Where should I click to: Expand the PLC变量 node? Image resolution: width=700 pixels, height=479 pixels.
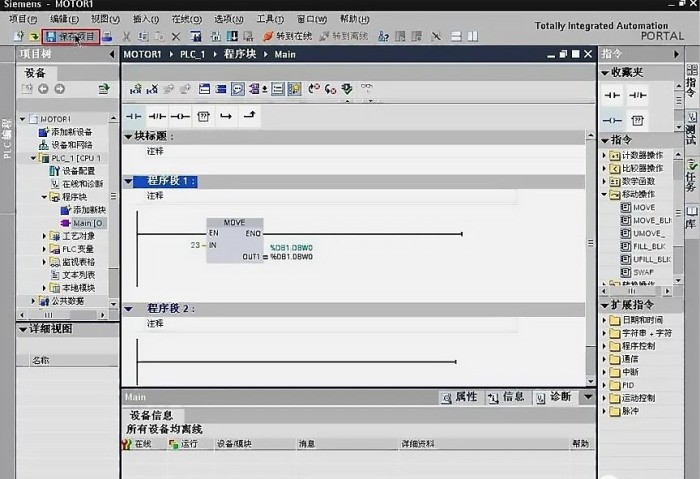tap(44, 249)
